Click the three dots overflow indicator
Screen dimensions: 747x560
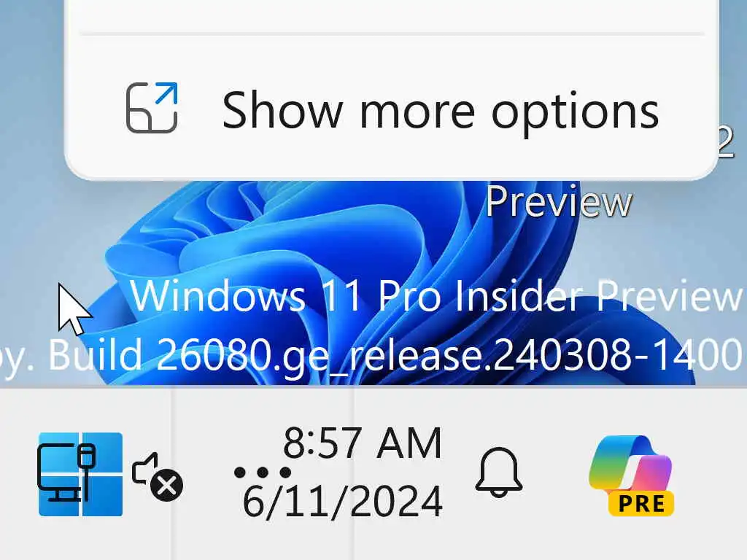click(x=263, y=472)
